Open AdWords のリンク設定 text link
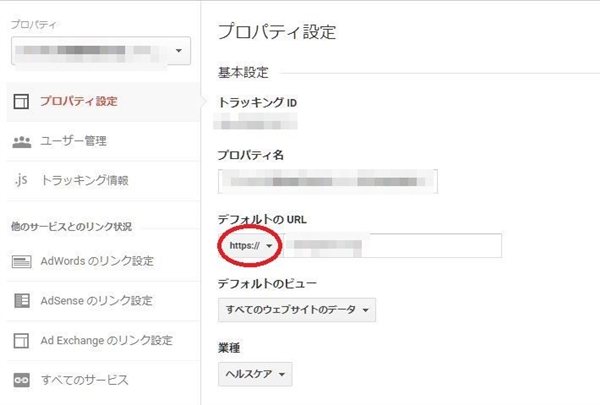This screenshot has width=600, height=405. [x=97, y=262]
